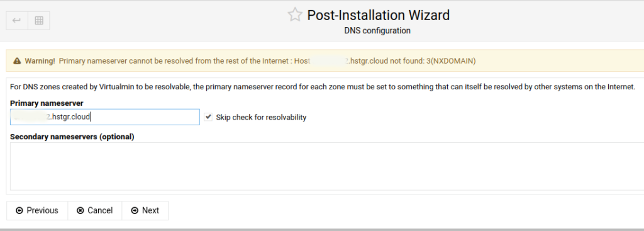Viewport: 644px width, 231px height.
Task: Focus the Primary nameserver text field
Action: pos(105,117)
